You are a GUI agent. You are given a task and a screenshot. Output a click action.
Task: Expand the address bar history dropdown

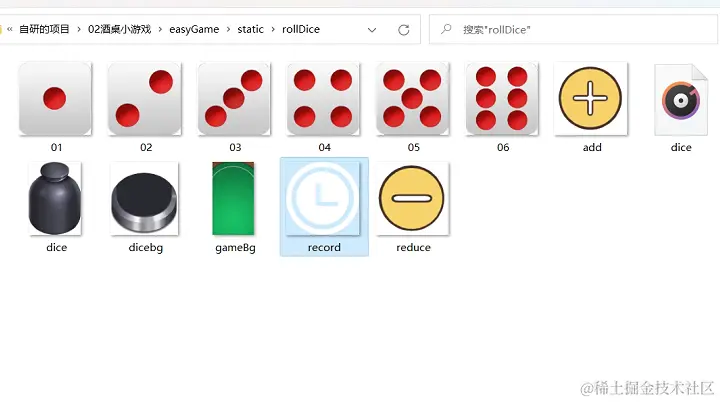click(x=372, y=30)
